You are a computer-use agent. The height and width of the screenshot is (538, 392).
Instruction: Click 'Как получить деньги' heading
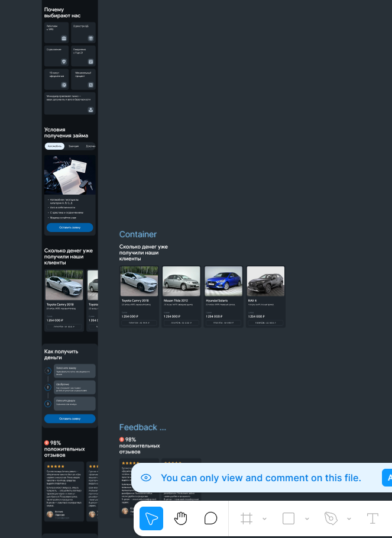(x=61, y=355)
